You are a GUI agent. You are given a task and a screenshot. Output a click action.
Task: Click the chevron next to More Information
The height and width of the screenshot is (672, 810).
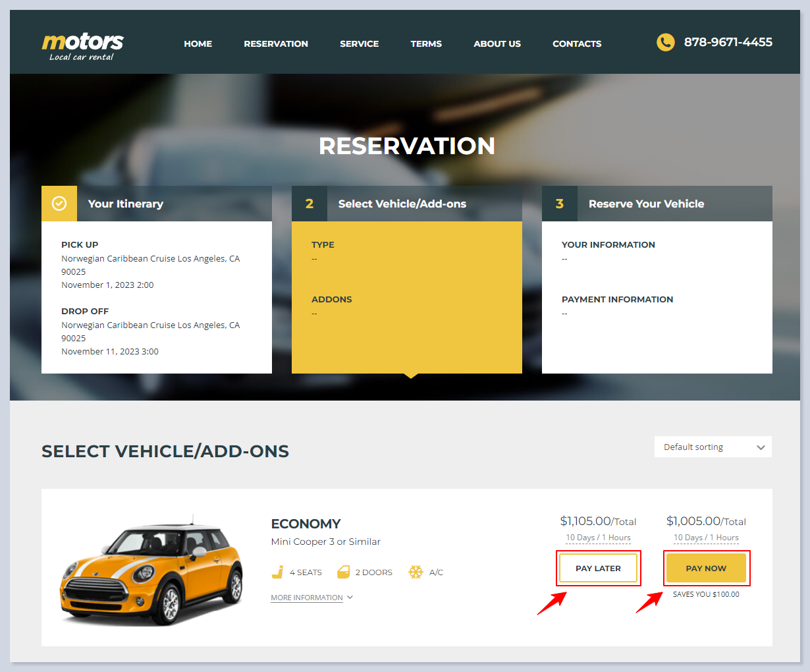[x=350, y=597]
